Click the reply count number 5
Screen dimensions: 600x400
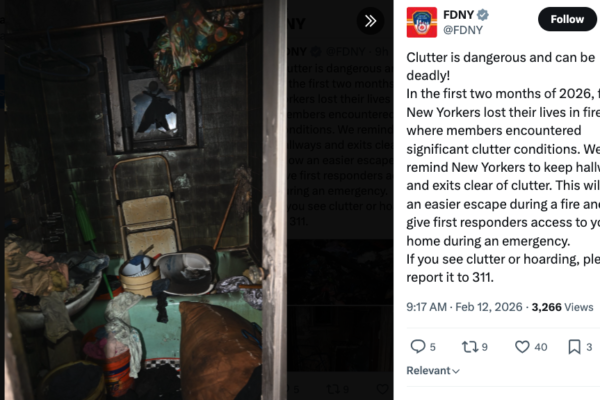(432, 347)
